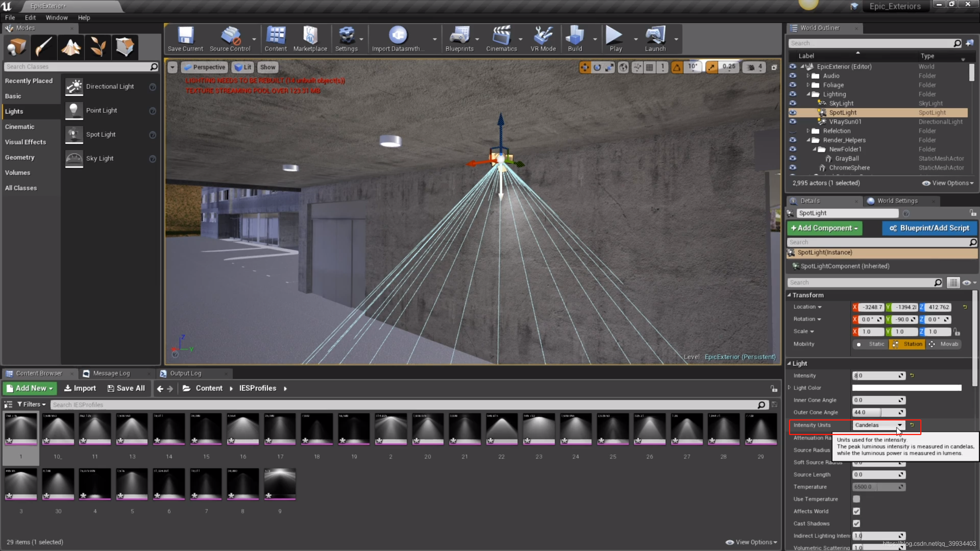Open the Light Color swatch
This screenshot has height=551, width=980.
tap(906, 388)
